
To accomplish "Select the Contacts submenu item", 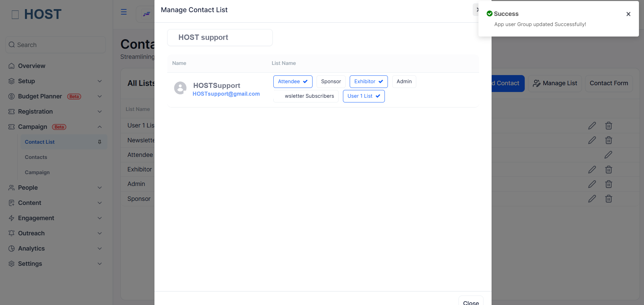I will tap(36, 157).
